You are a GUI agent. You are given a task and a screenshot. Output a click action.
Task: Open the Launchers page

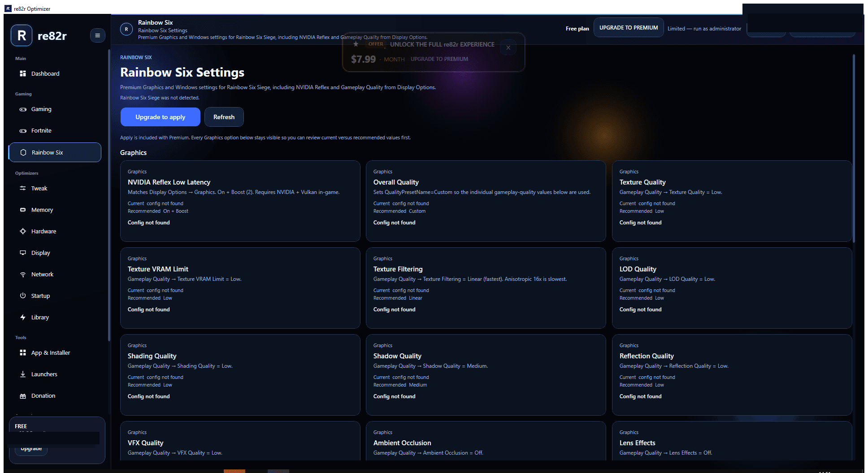(55, 374)
